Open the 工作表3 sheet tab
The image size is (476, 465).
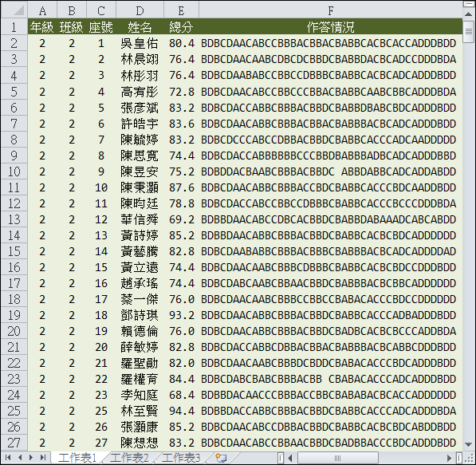pyautogui.click(x=181, y=458)
